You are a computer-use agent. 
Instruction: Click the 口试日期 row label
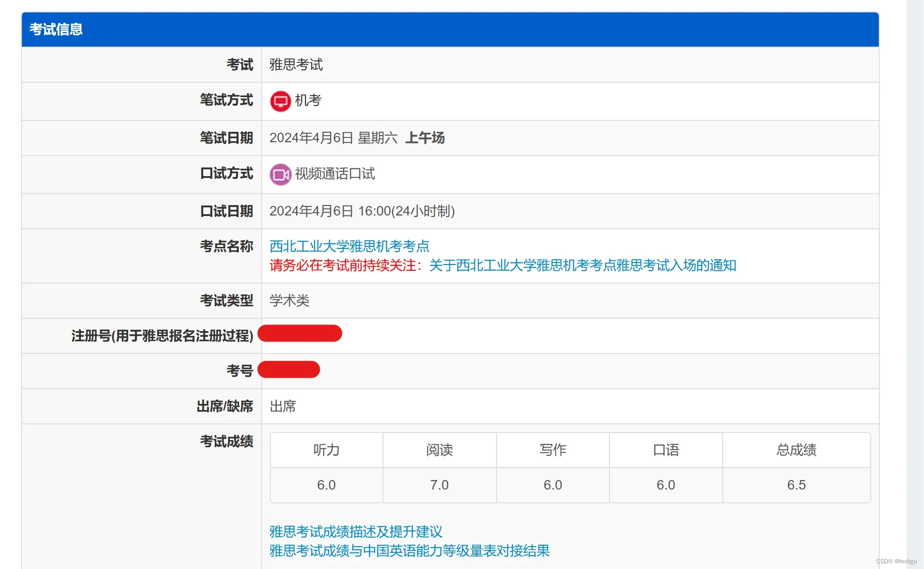click(x=226, y=211)
